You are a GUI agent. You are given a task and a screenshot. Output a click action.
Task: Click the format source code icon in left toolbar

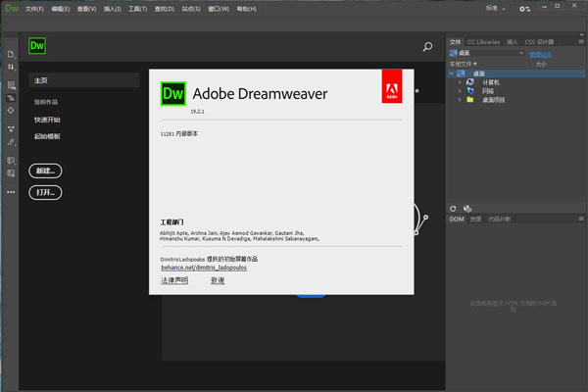[11, 129]
